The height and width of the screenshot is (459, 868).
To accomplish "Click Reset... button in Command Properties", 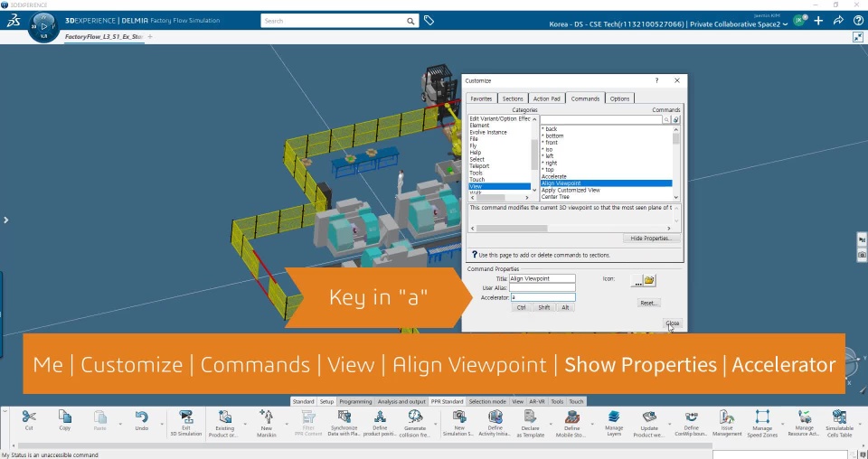I will (x=648, y=303).
